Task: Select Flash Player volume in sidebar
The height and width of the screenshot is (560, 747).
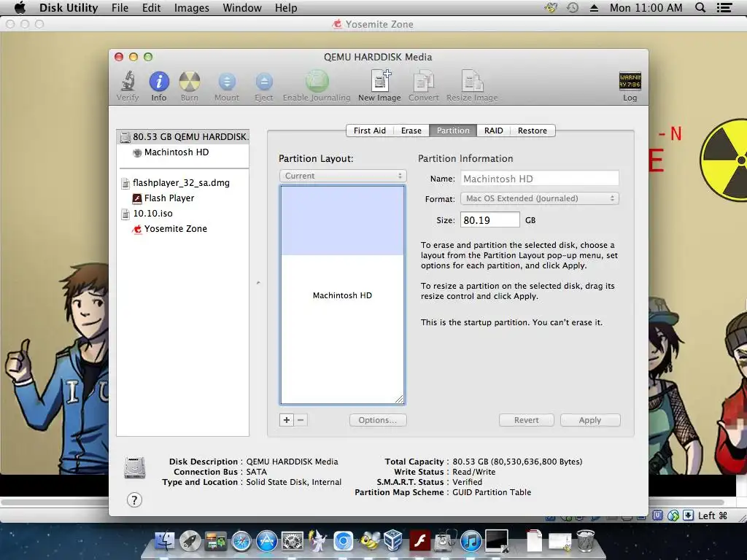Action: (x=183, y=198)
